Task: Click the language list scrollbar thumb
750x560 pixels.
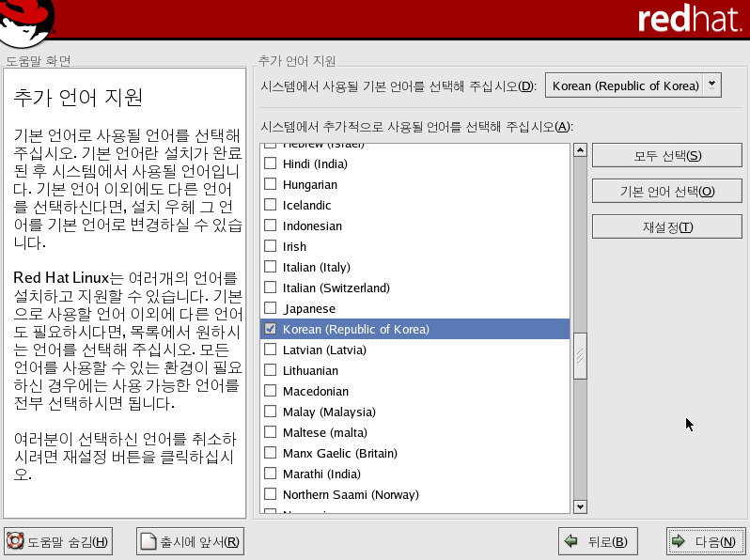Action: (580, 356)
